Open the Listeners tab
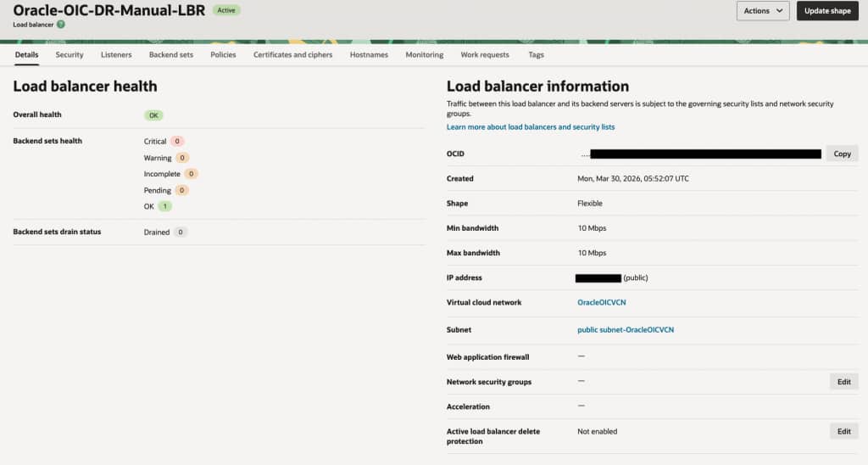Image resolution: width=868 pixels, height=465 pixels. tap(116, 54)
